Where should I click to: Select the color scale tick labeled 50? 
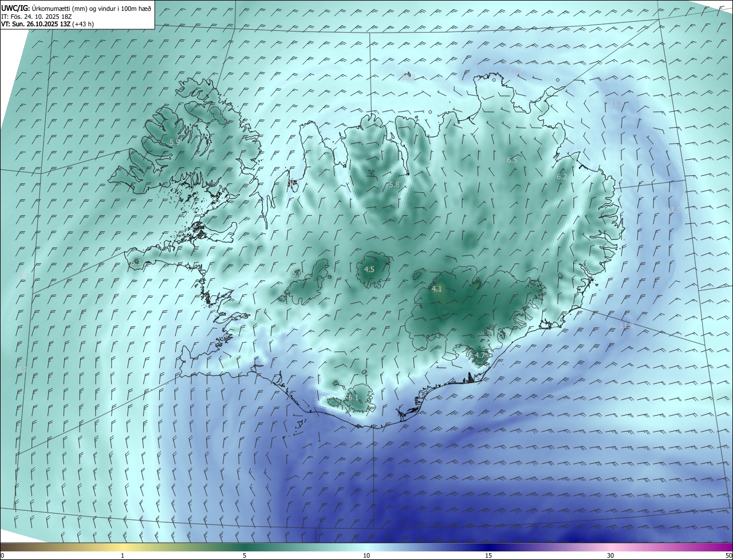click(729, 555)
